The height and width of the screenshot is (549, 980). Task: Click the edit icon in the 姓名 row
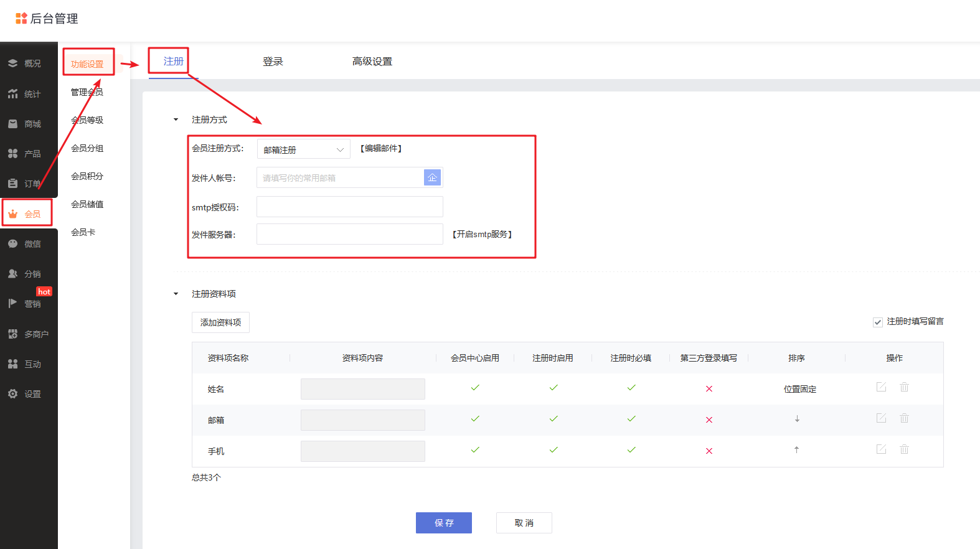pyautogui.click(x=881, y=387)
